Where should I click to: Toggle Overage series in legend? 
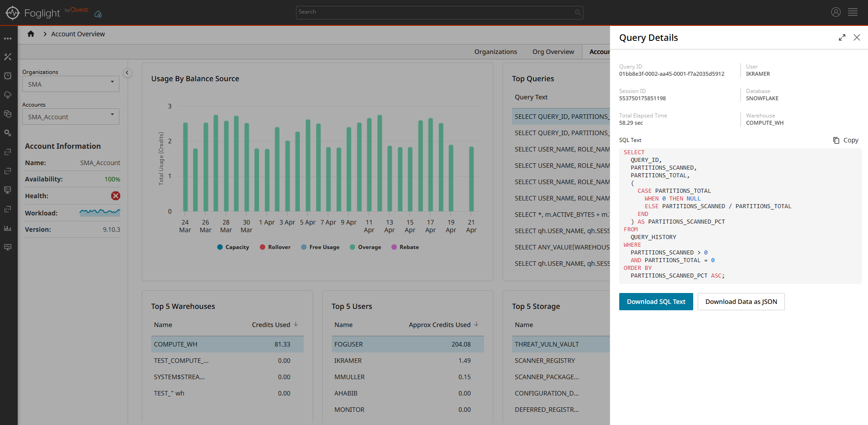[x=365, y=247]
